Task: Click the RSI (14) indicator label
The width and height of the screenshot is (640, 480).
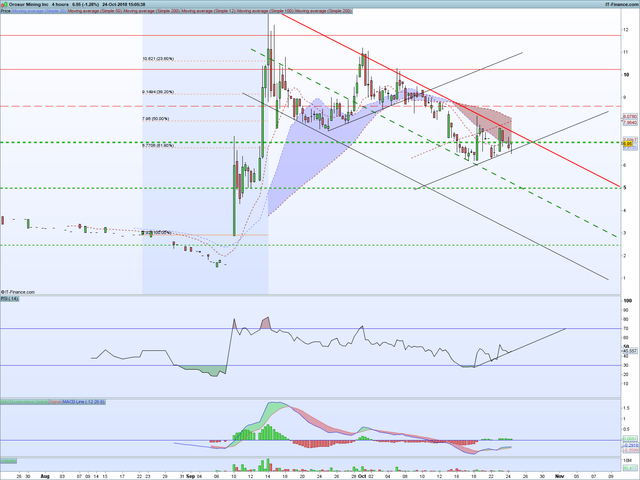Action: pos(9,299)
